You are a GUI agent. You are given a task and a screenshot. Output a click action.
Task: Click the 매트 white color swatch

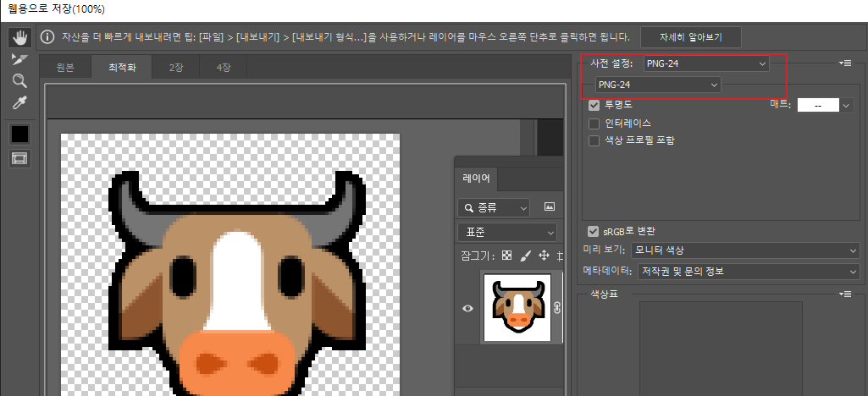pyautogui.click(x=818, y=105)
